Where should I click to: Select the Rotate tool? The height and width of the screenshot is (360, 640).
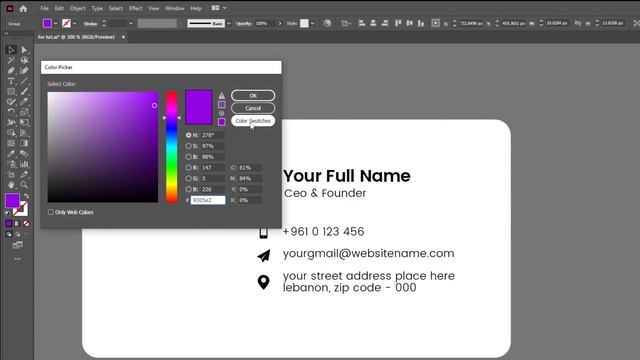tap(11, 112)
